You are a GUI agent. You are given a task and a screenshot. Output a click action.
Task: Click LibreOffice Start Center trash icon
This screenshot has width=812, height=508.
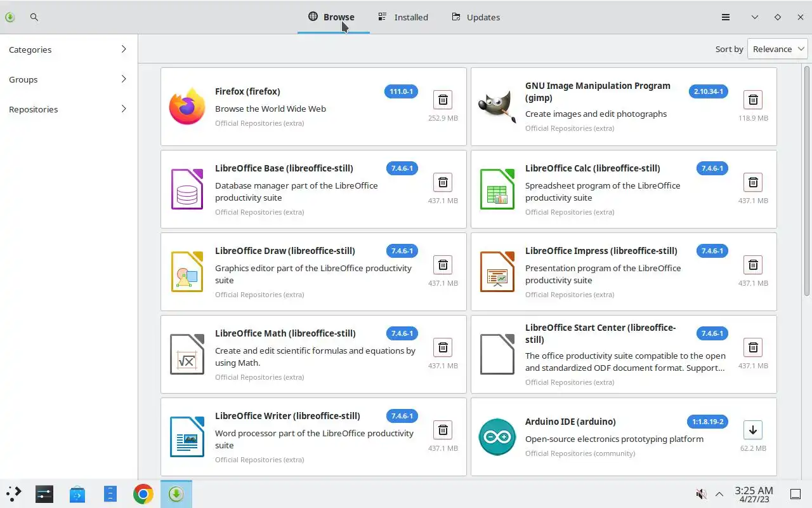[x=753, y=347]
